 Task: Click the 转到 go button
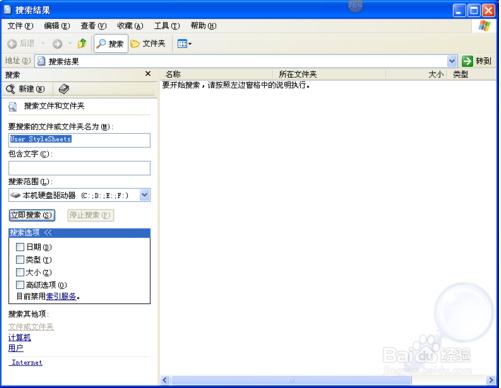(477, 61)
